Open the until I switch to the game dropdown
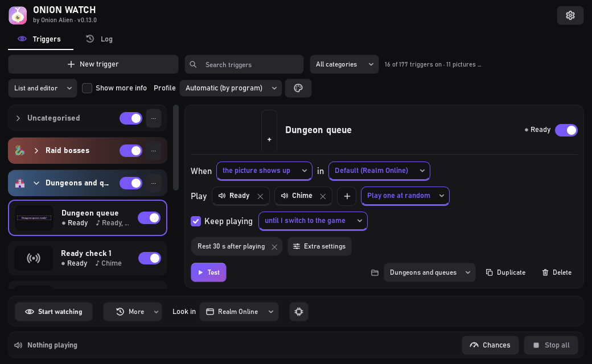Viewport: 592px width, 364px height. pyautogui.click(x=313, y=221)
